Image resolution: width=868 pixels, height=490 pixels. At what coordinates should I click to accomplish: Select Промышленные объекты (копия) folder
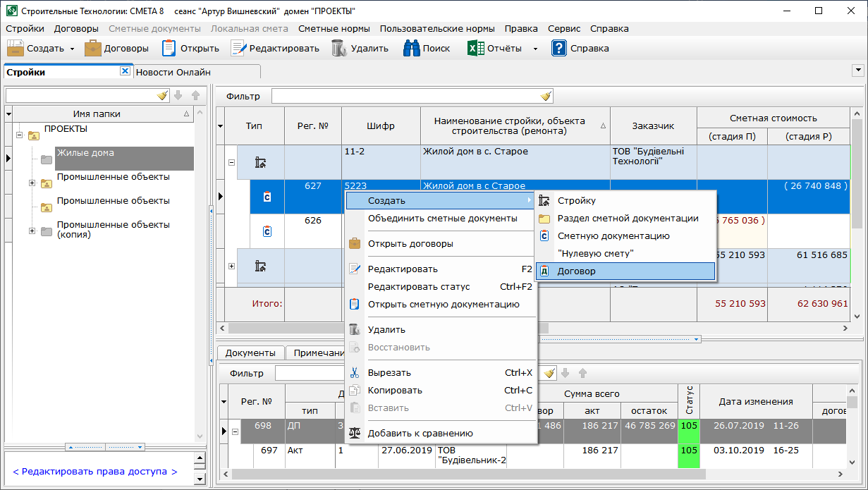click(113, 230)
